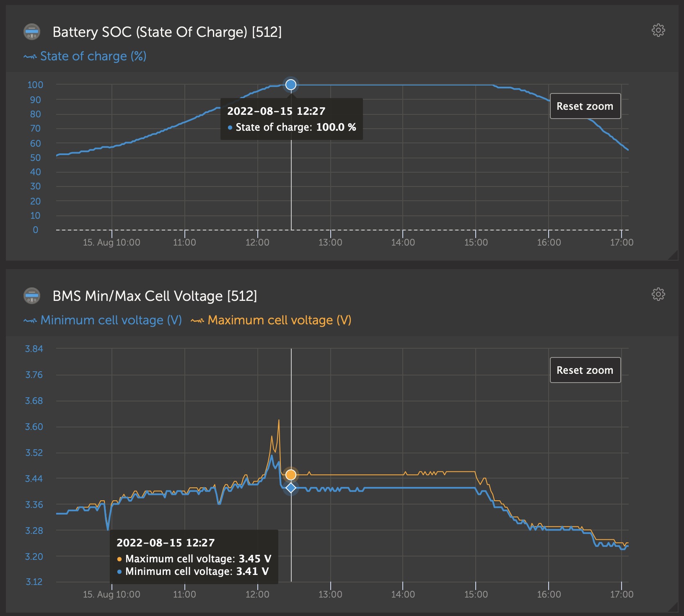Click the battery monitor icon beside Battery SOC title
This screenshot has width=684, height=616.
tap(32, 32)
